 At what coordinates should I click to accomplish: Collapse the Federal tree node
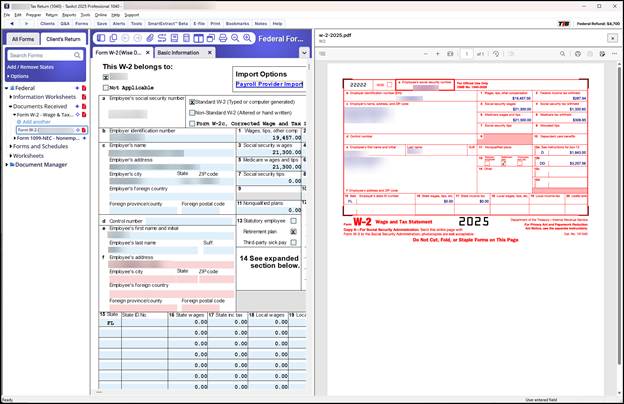coord(7,88)
